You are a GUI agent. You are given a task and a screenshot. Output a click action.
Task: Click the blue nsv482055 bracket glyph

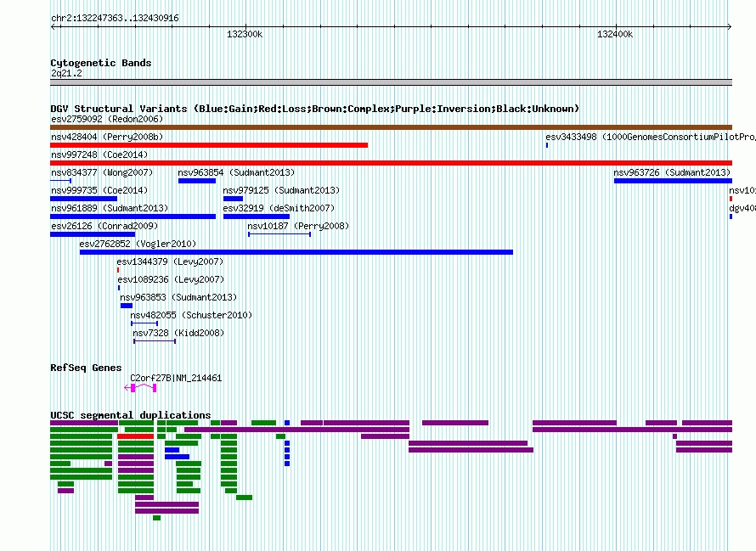point(144,323)
